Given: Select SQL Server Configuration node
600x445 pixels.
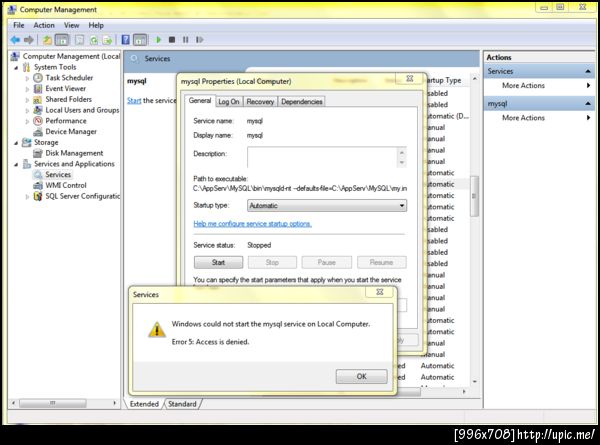Looking at the screenshot, I should pos(82,196).
